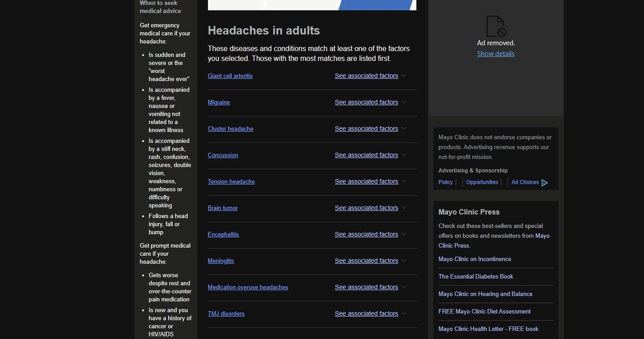Click the crossed-out ad document icon
The width and height of the screenshot is (644, 339).
pos(496,26)
